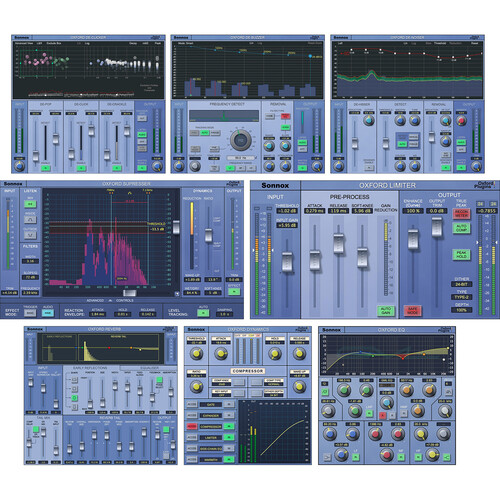This screenshot has height=500, width=500.
Task: Click the red HMF dip node on EQ graph
Action: pyautogui.click(x=403, y=357)
